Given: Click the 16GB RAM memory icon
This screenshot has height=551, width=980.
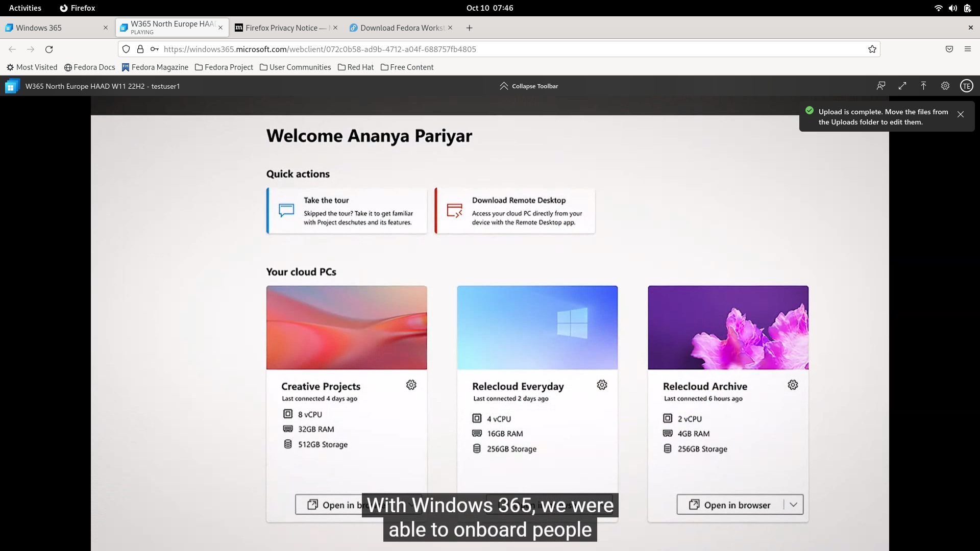Looking at the screenshot, I should pyautogui.click(x=477, y=433).
